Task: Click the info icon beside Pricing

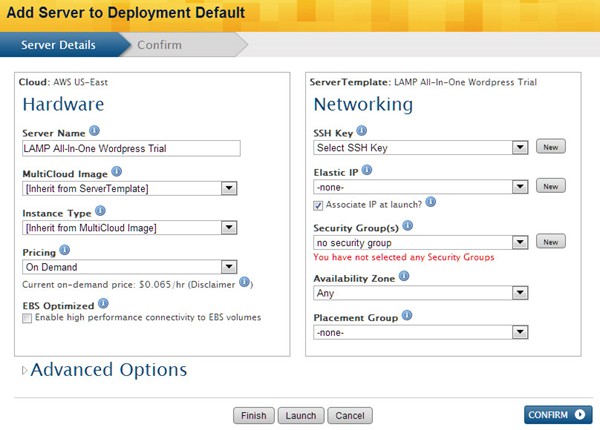Action: (x=65, y=250)
